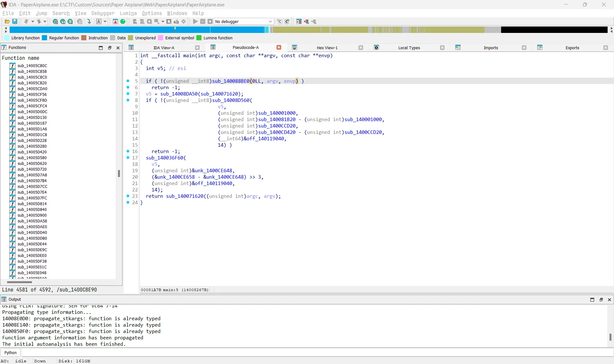The width and height of the screenshot is (614, 364).
Task: Open the Lumina menu
Action: pyautogui.click(x=128, y=13)
